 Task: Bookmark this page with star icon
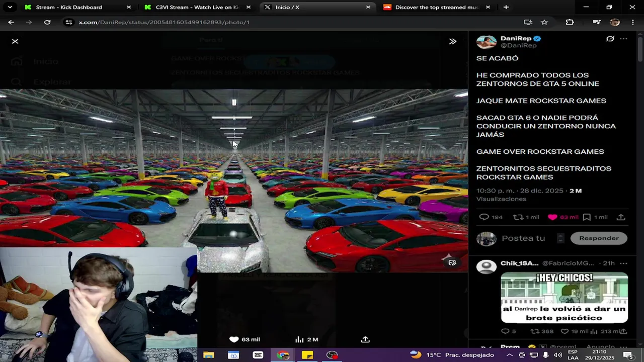click(x=544, y=22)
